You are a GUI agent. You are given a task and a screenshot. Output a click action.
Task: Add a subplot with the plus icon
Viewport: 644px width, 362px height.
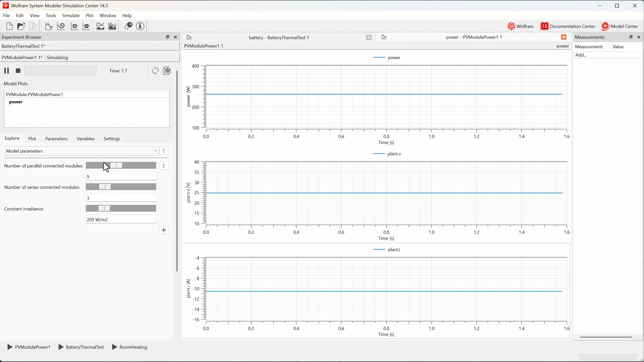tap(74, 26)
